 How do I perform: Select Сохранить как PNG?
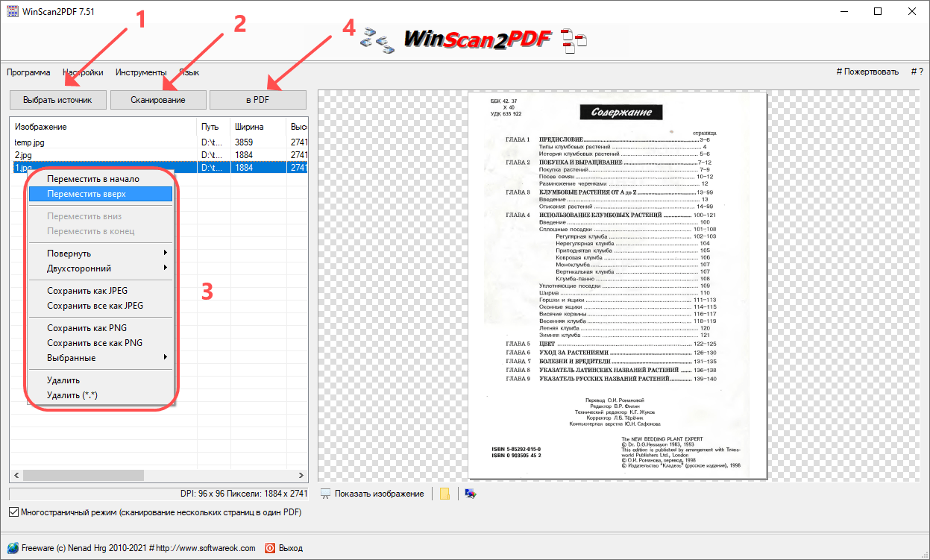(x=100, y=328)
